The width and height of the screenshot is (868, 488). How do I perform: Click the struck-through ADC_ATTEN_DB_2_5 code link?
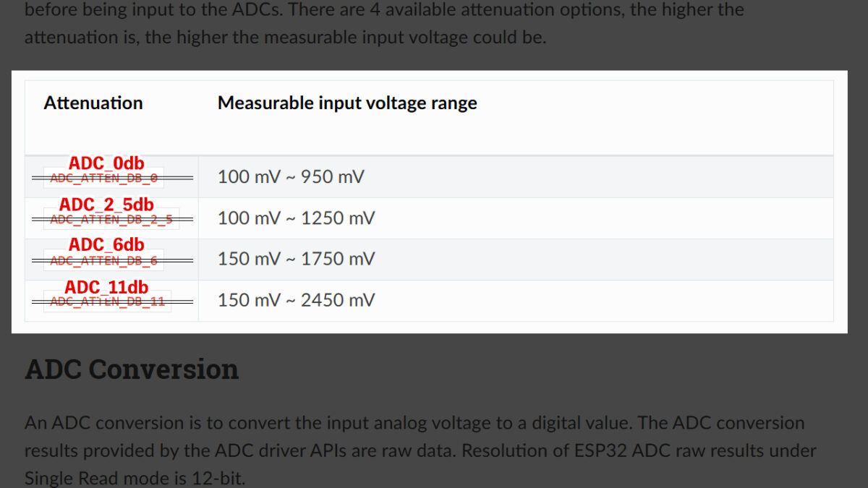coord(111,219)
